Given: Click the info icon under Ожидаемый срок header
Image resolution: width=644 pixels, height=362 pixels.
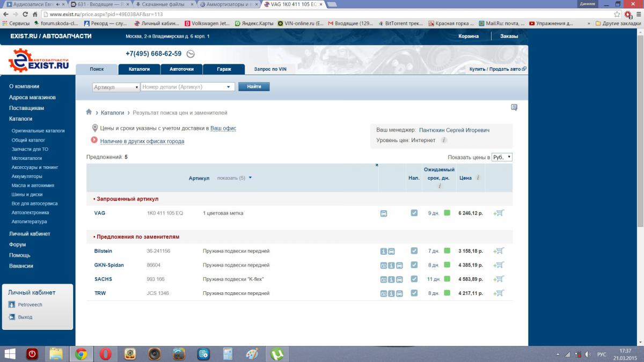Looking at the screenshot, I should click(x=440, y=186).
